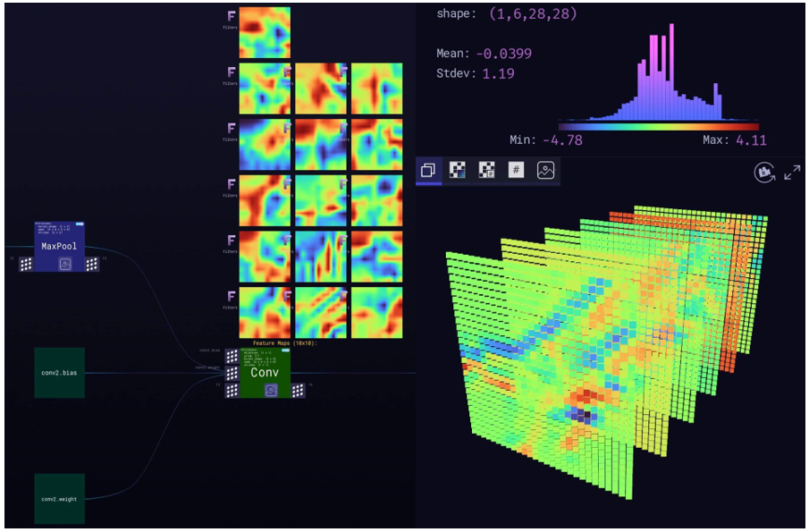The height and width of the screenshot is (532, 809).
Task: Open the MaxPool node's input tensor grid icon
Action: point(26,264)
